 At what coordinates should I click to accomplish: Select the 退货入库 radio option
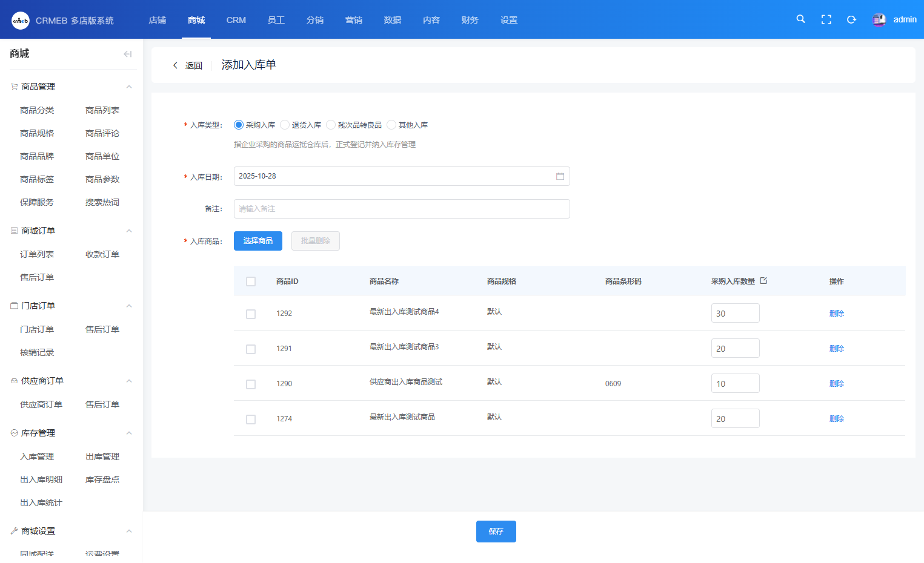pos(285,125)
